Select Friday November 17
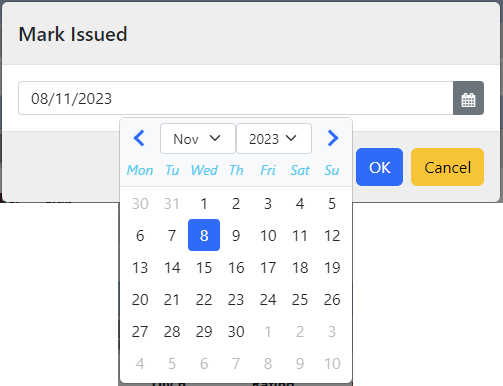The width and height of the screenshot is (503, 386). click(268, 267)
